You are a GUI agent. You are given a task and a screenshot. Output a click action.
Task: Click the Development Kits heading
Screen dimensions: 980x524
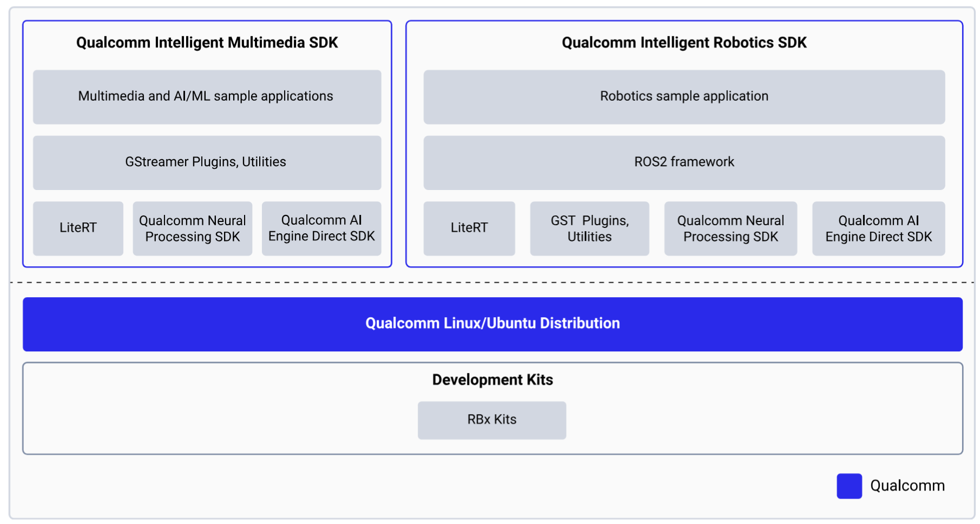(492, 379)
